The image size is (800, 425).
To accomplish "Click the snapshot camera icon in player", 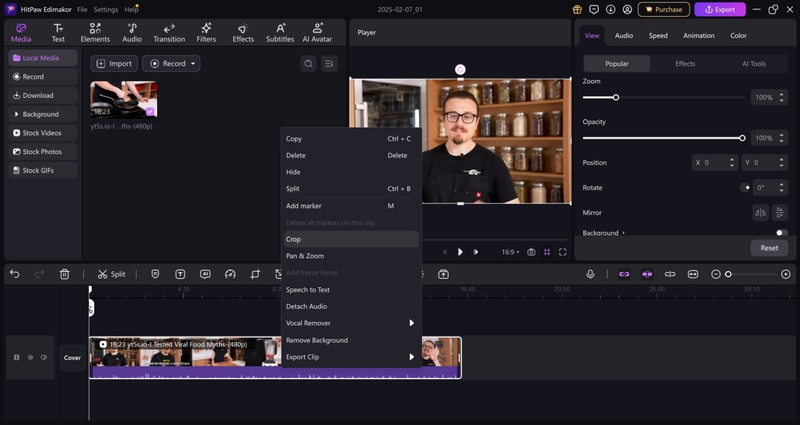I will [531, 252].
